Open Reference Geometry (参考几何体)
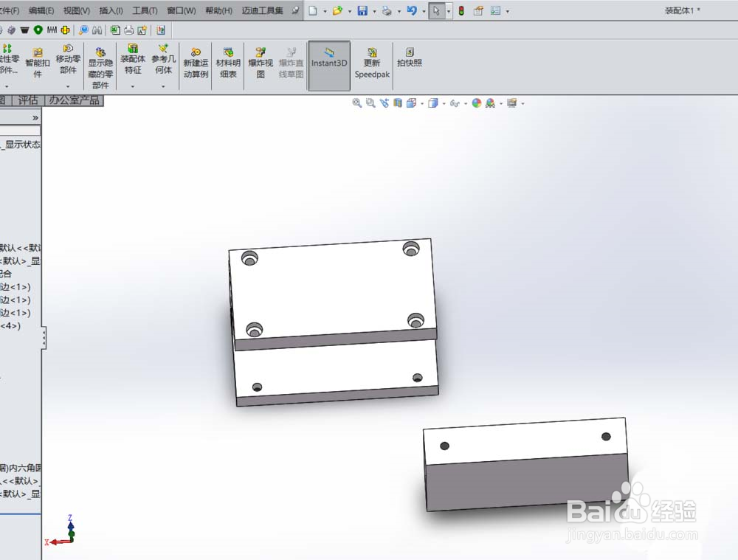This screenshot has height=560, width=738. (163, 59)
